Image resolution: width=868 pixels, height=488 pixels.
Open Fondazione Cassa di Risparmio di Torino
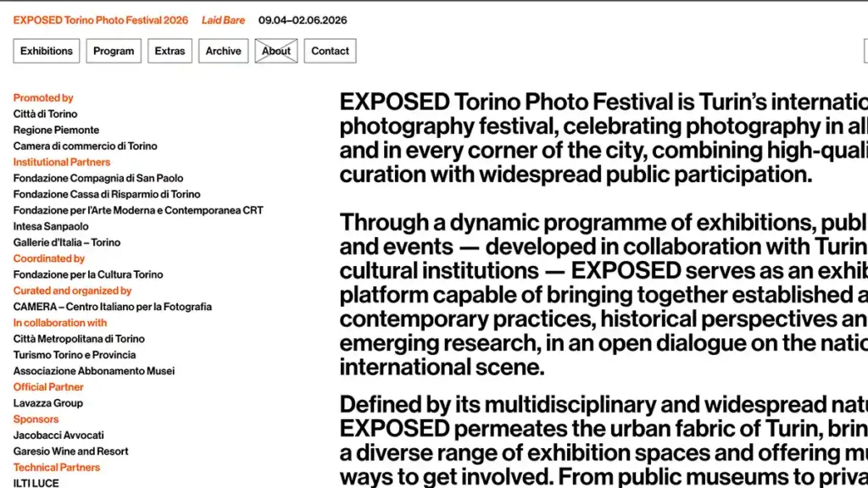tap(107, 194)
